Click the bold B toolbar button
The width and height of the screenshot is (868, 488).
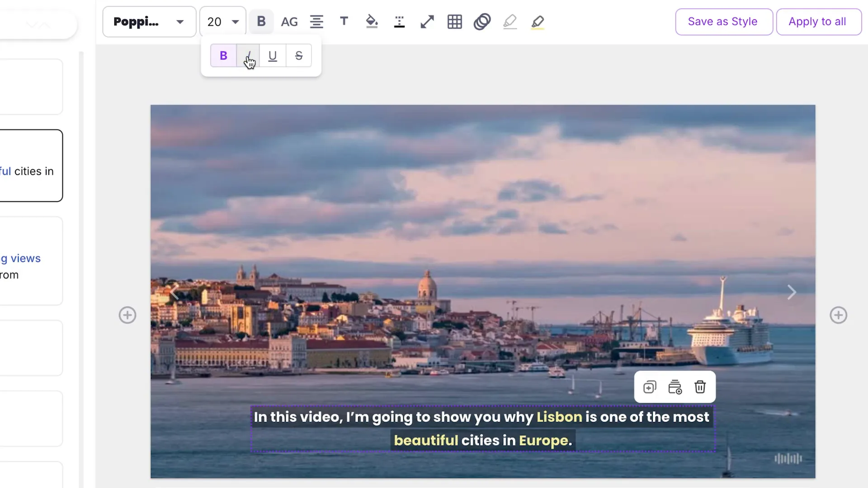point(261,22)
